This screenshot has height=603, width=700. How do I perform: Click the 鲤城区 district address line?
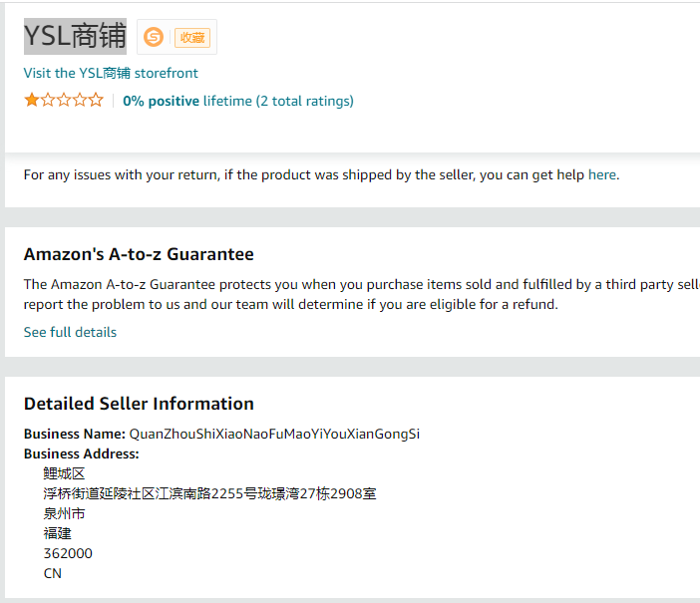(64, 473)
